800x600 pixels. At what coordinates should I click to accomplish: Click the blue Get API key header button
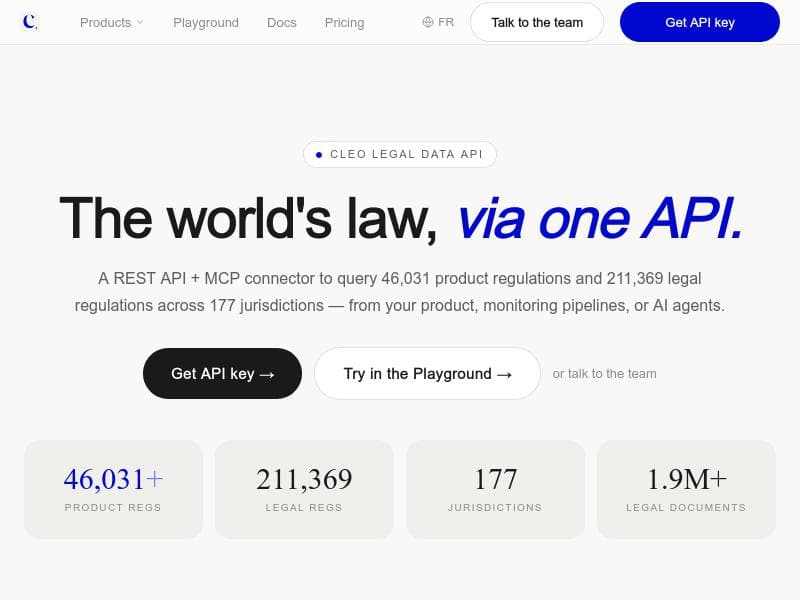[699, 22]
